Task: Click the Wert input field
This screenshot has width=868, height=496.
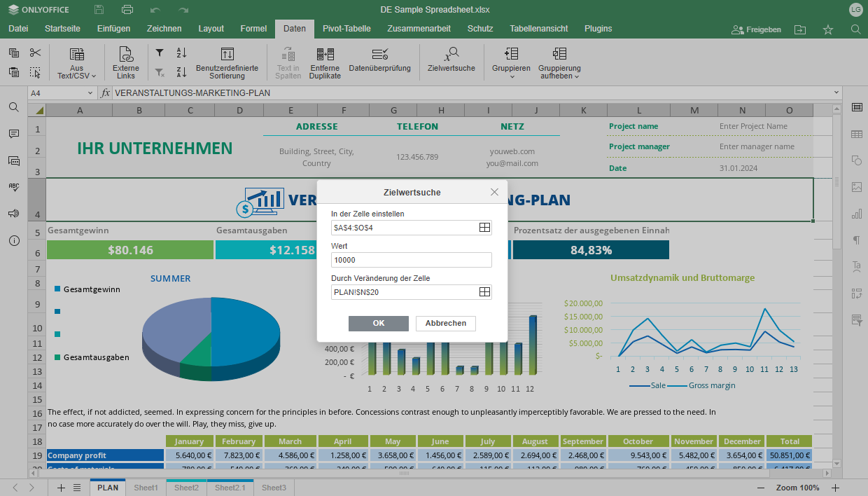Action: point(411,260)
